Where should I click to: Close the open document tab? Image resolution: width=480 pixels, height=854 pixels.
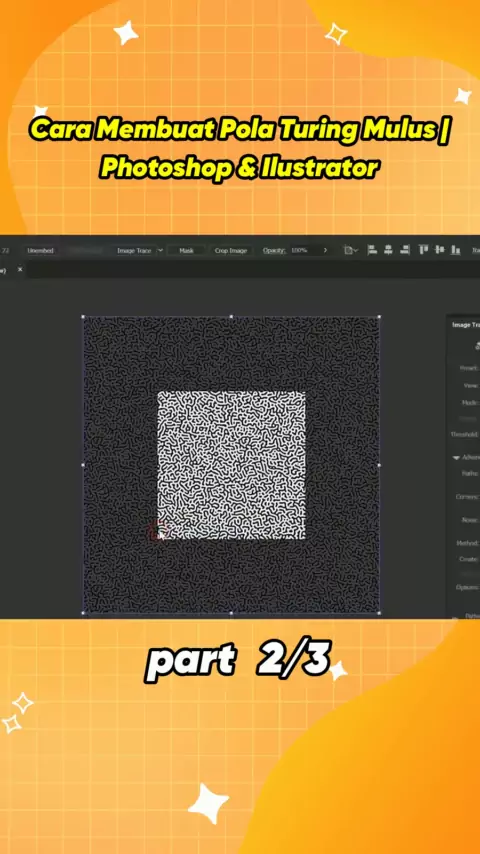pos(20,270)
